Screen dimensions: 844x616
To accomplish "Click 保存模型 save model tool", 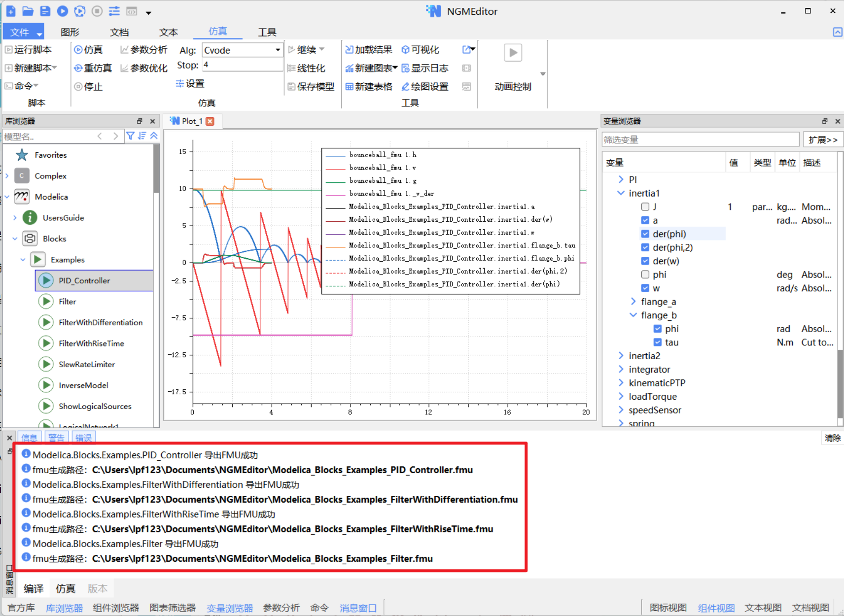I will (311, 87).
